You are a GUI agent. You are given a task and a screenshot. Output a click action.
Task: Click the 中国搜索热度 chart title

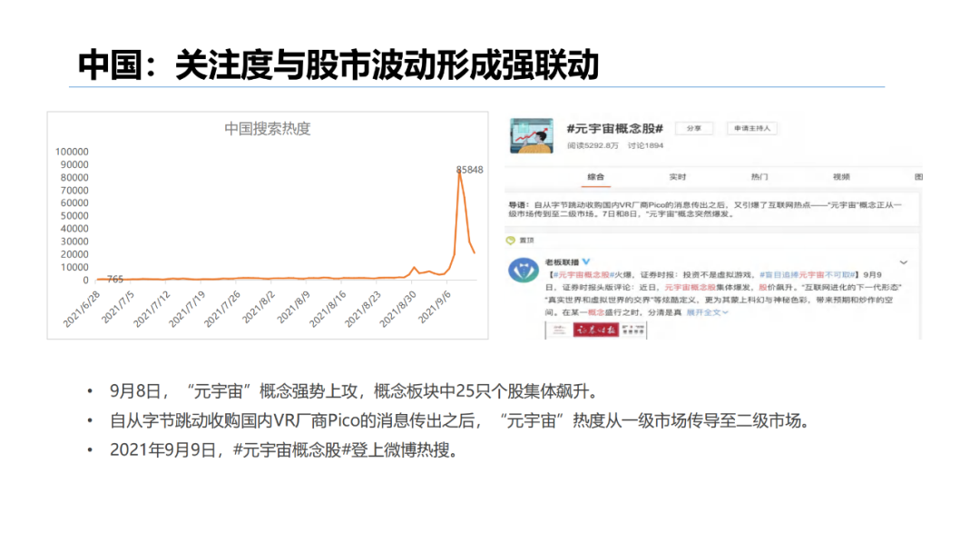point(268,129)
